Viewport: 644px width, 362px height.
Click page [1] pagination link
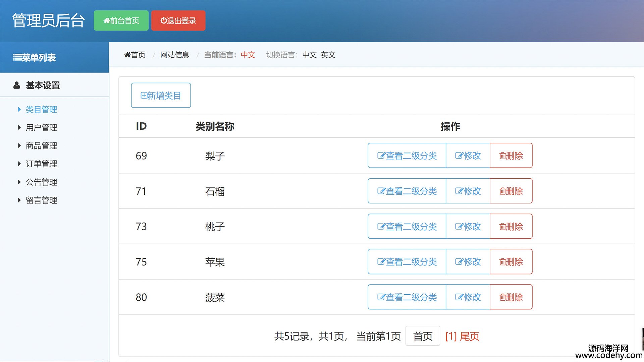coord(451,336)
